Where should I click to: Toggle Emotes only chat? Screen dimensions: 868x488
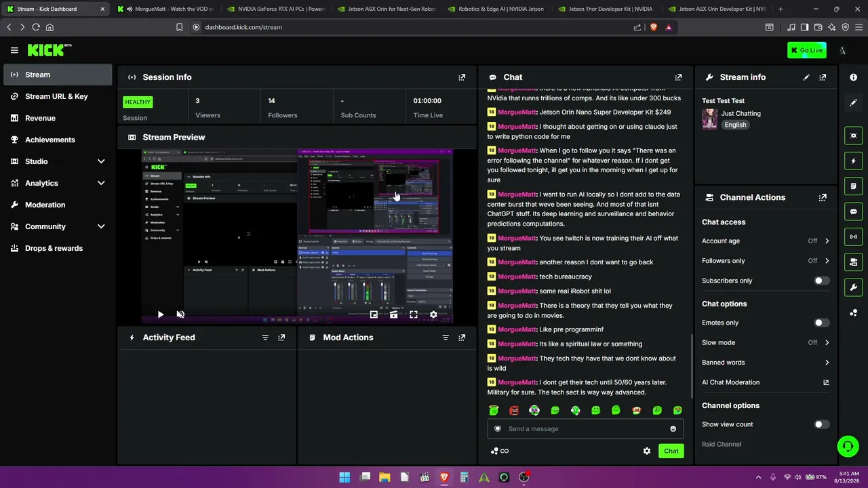821,323
